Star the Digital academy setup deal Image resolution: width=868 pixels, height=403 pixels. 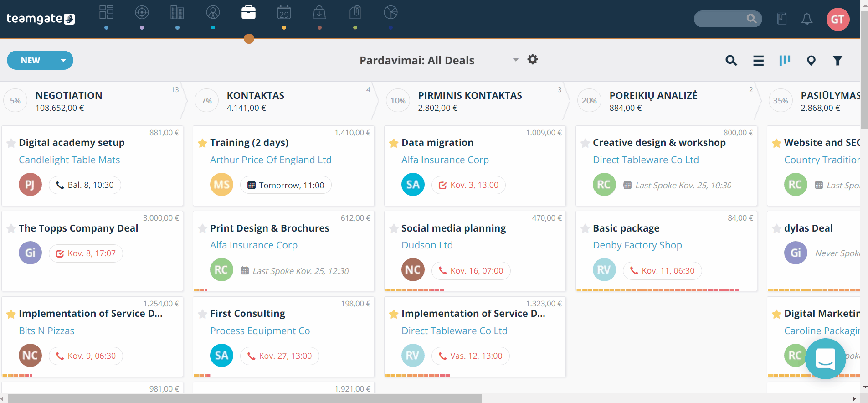coord(11,143)
